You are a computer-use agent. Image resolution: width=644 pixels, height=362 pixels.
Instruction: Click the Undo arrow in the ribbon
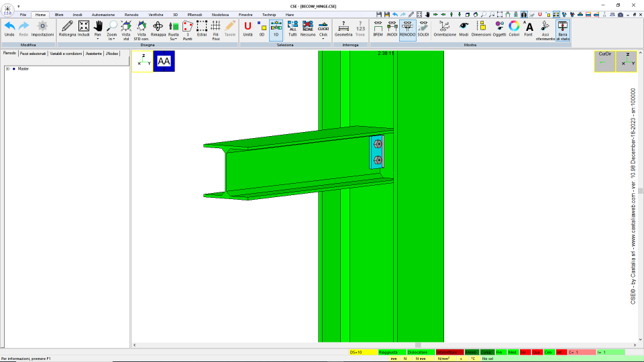tap(9, 29)
